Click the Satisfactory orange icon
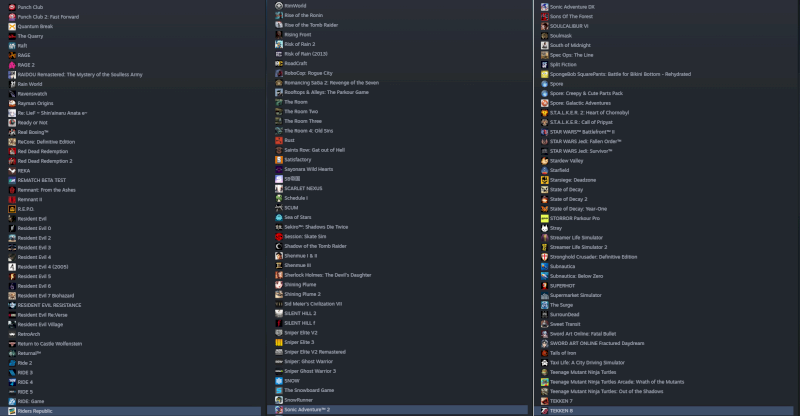The image size is (800, 416). tap(279, 159)
